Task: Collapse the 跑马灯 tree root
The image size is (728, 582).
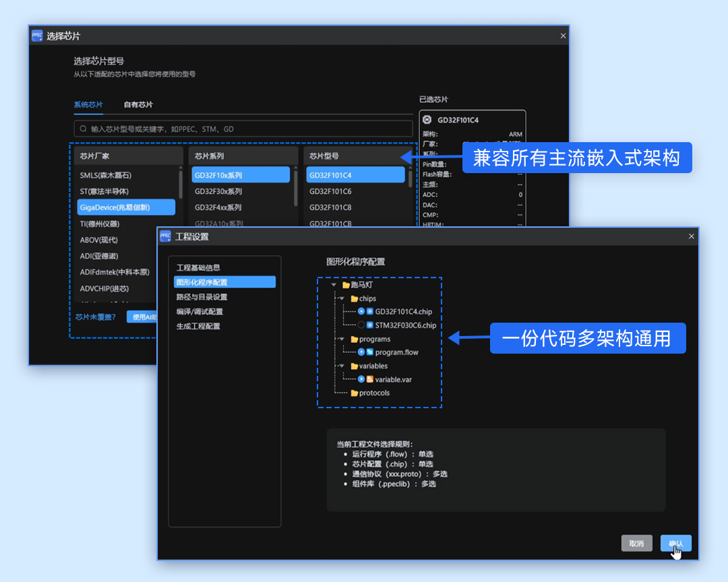Action: point(334,285)
